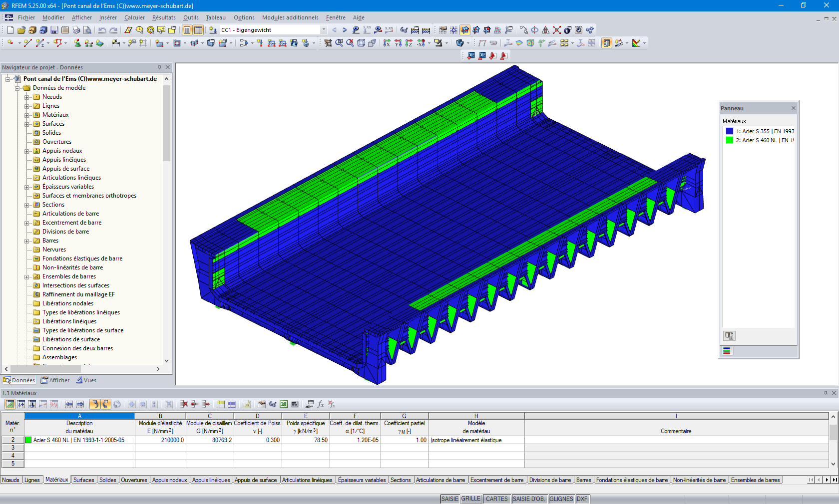Switch to the Sections table tab
This screenshot has height=504, width=839.
[401, 480]
